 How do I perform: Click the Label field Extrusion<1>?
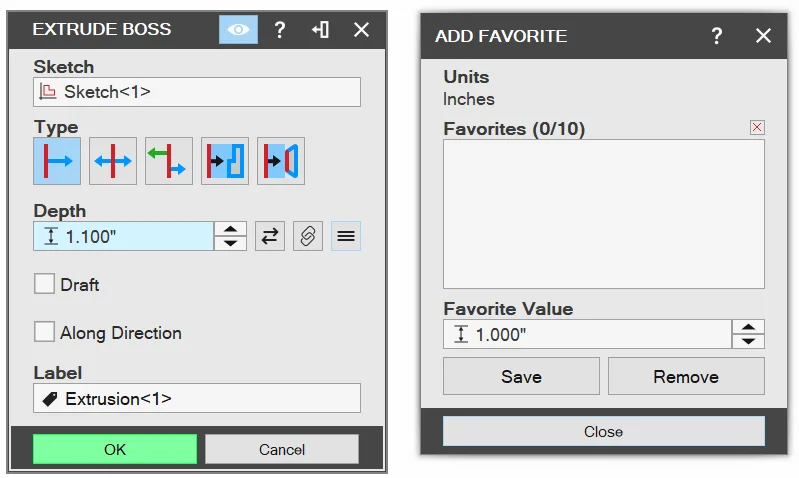(197, 398)
